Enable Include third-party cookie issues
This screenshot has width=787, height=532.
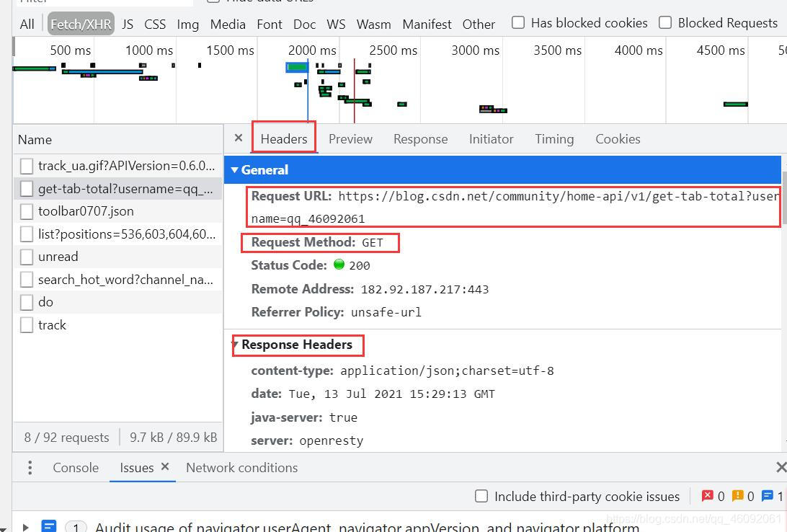tap(481, 496)
